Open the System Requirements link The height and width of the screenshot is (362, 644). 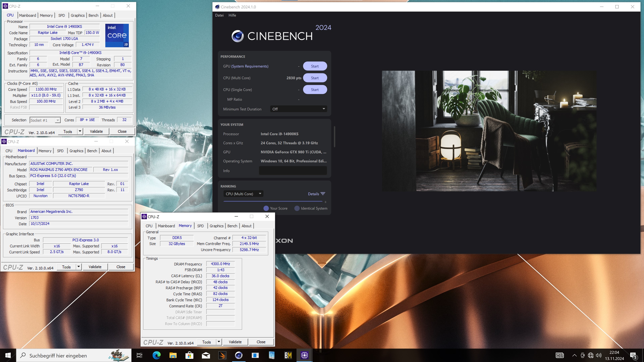coord(250,66)
